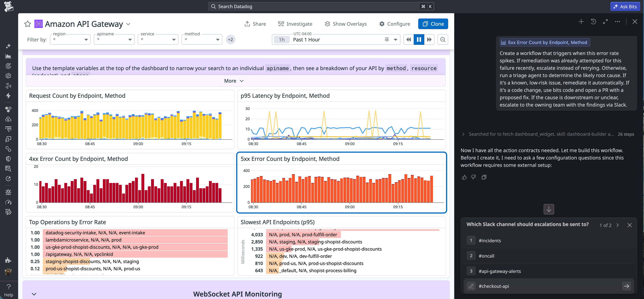
Task: Open the area chart dashboards sidebar icon
Action: point(8,56)
